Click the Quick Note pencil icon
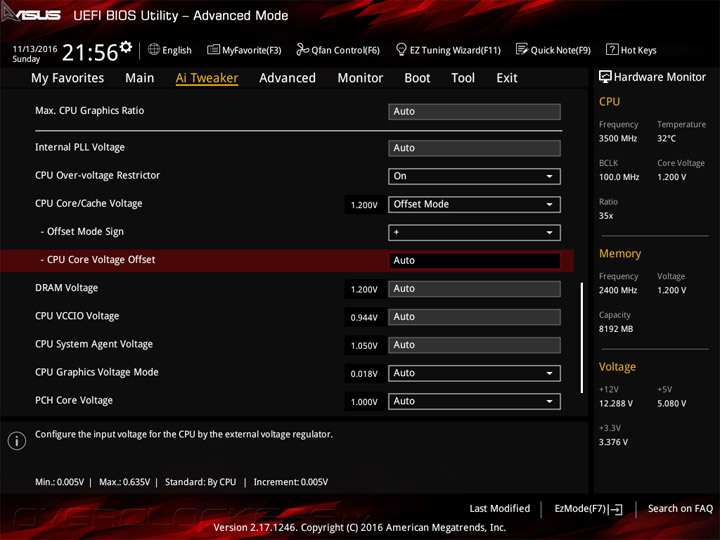The width and height of the screenshot is (720, 540). pyautogui.click(x=522, y=49)
